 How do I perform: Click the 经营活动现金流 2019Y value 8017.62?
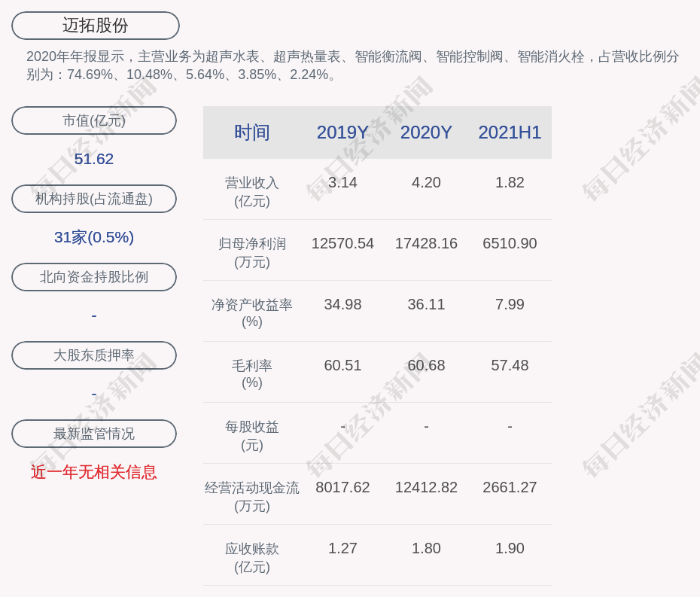click(342, 488)
